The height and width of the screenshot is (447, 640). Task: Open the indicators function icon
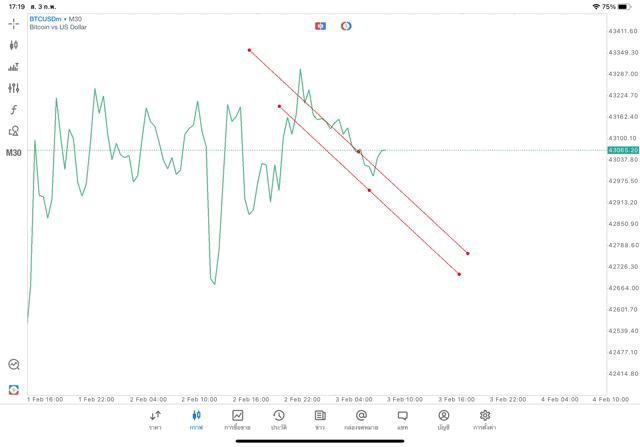point(13,109)
